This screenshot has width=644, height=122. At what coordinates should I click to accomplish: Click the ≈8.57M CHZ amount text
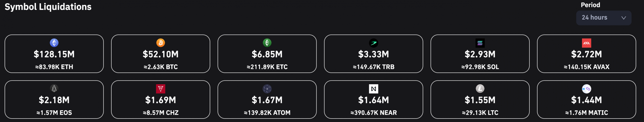[161, 113]
